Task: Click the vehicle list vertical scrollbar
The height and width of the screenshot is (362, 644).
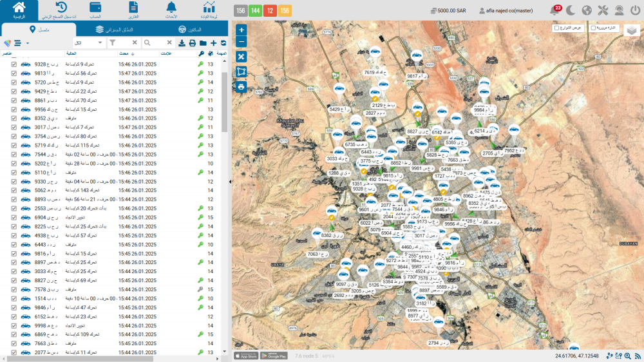Action: 224,102
